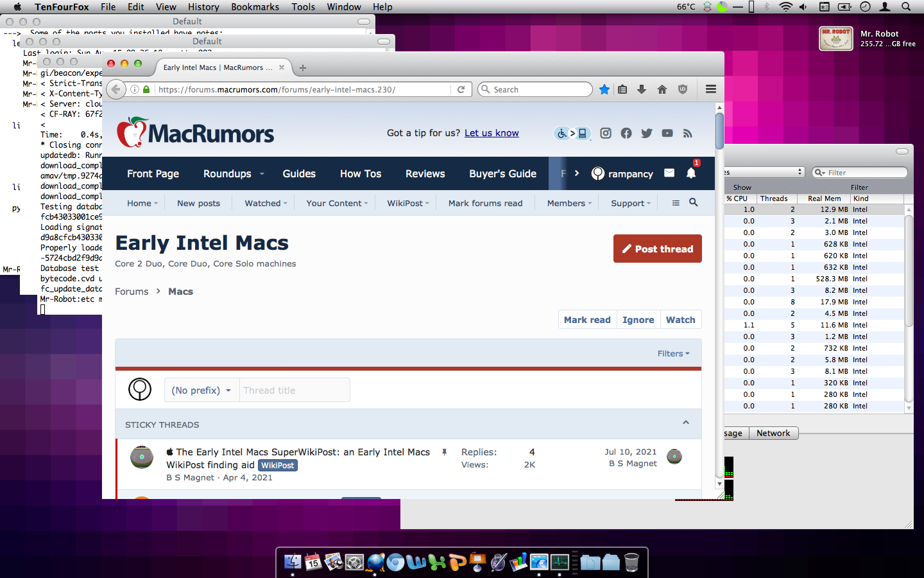Open the forum list menu icon
Screen dimensions: 924x578
click(676, 202)
